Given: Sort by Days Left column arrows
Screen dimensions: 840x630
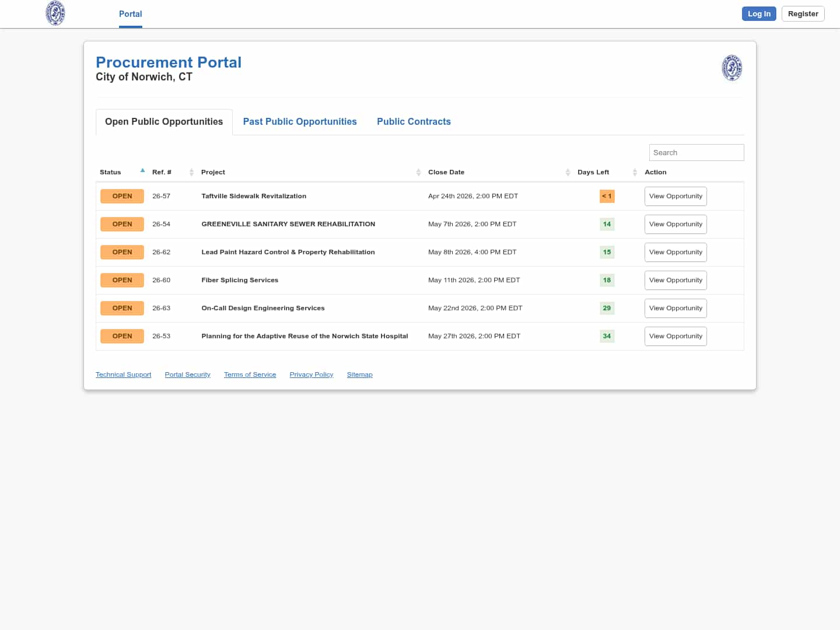Looking at the screenshot, I should coord(635,172).
